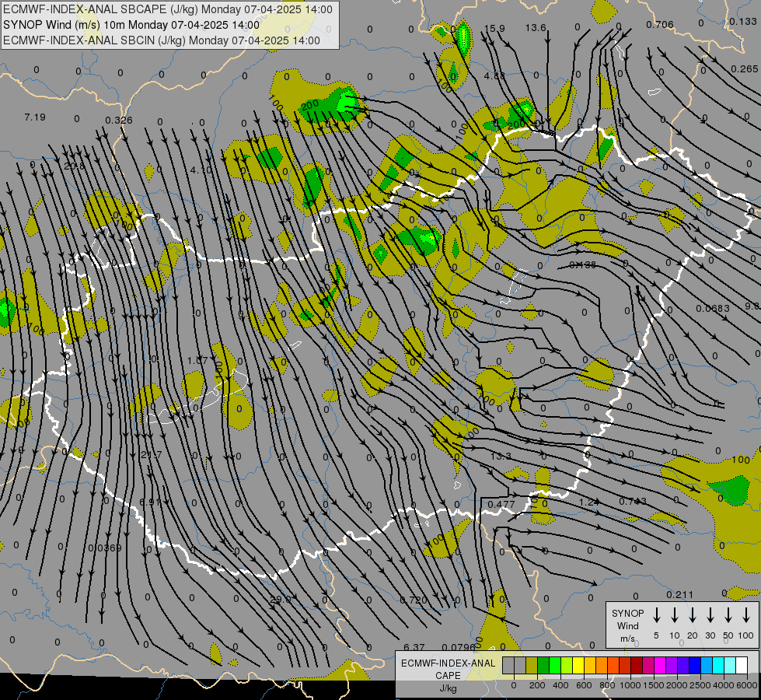Click the 10 m/s wind arrow in the SYNOP Wind legend
The width and height of the screenshot is (761, 700).
674,614
